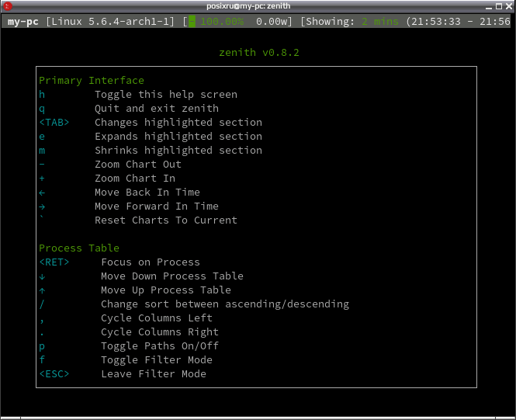Click 'Change sort between ascending/descending' text
Screen dimensions: 516x420
coord(225,304)
